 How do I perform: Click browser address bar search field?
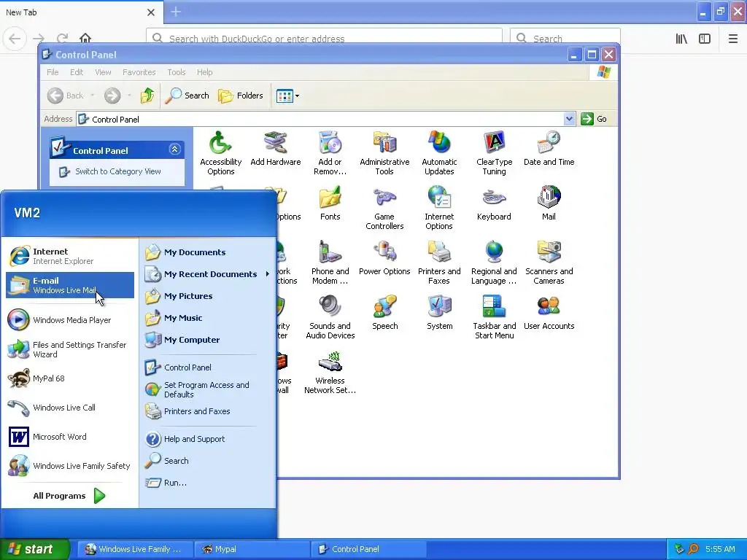(x=324, y=38)
